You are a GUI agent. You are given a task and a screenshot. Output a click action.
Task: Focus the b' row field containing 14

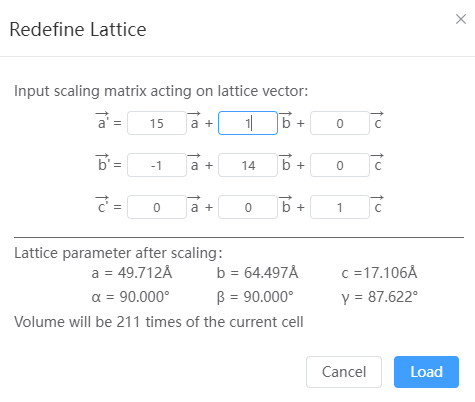(248, 165)
